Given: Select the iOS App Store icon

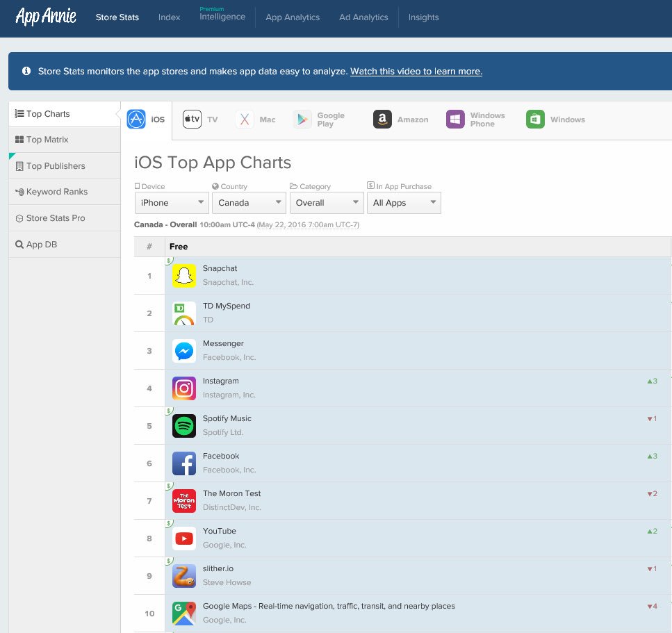Looking at the screenshot, I should (x=136, y=119).
